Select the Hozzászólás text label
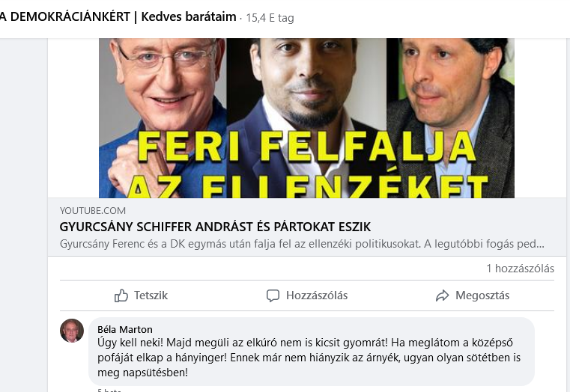Image resolution: width=570 pixels, height=392 pixels. coord(317,295)
